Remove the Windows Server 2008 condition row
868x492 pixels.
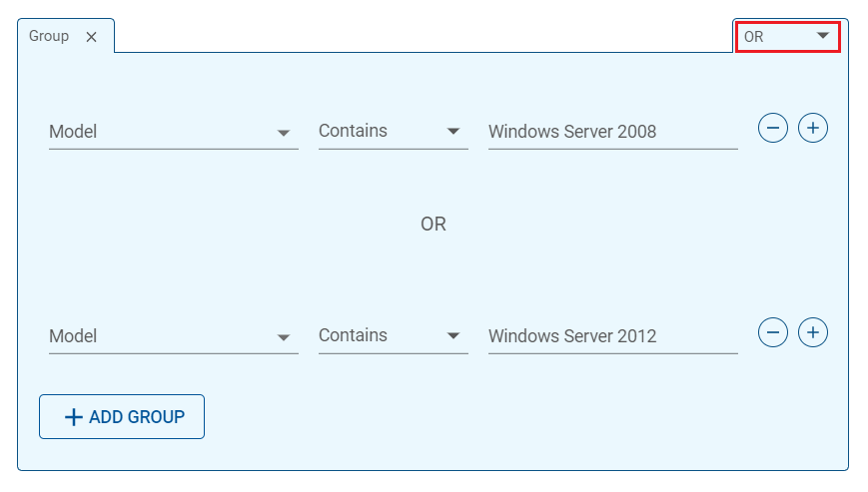point(773,129)
